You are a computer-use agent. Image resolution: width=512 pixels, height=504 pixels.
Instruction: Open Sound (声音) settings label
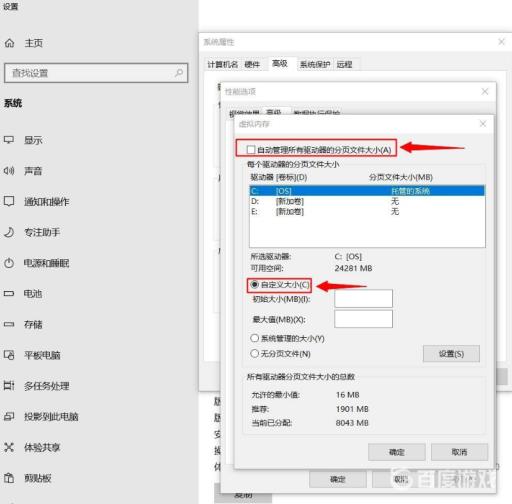33,171
